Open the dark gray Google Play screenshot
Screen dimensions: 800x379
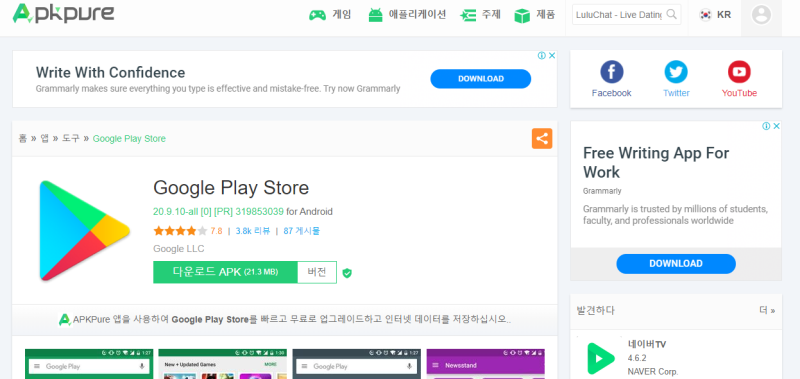click(357, 364)
